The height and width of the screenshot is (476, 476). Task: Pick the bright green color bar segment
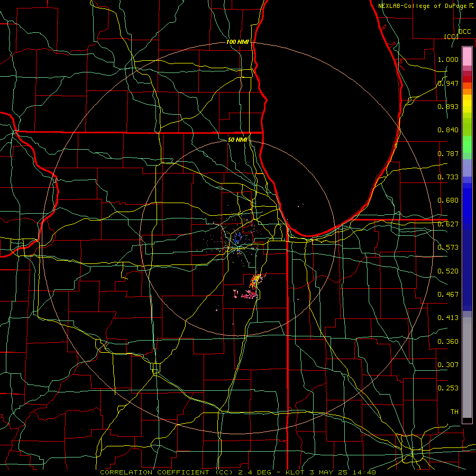[x=467, y=144]
